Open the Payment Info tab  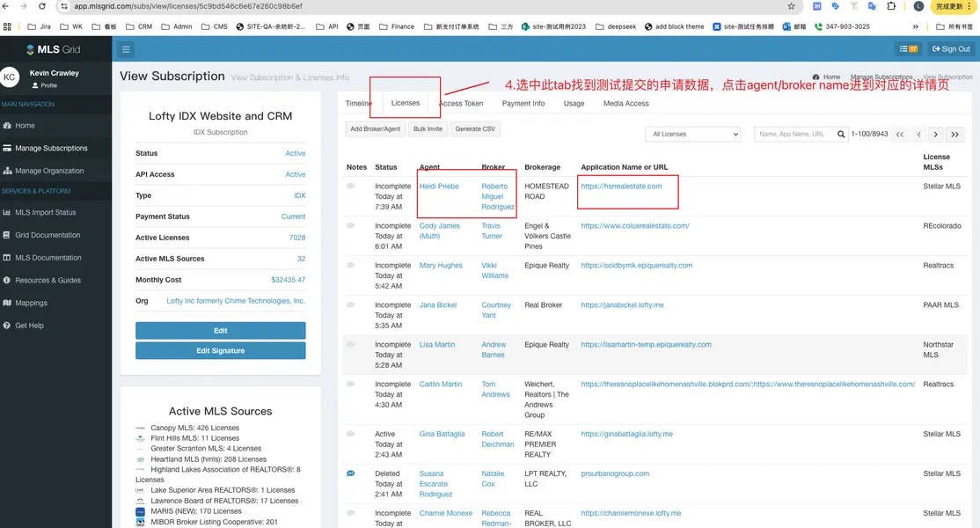pyautogui.click(x=523, y=104)
